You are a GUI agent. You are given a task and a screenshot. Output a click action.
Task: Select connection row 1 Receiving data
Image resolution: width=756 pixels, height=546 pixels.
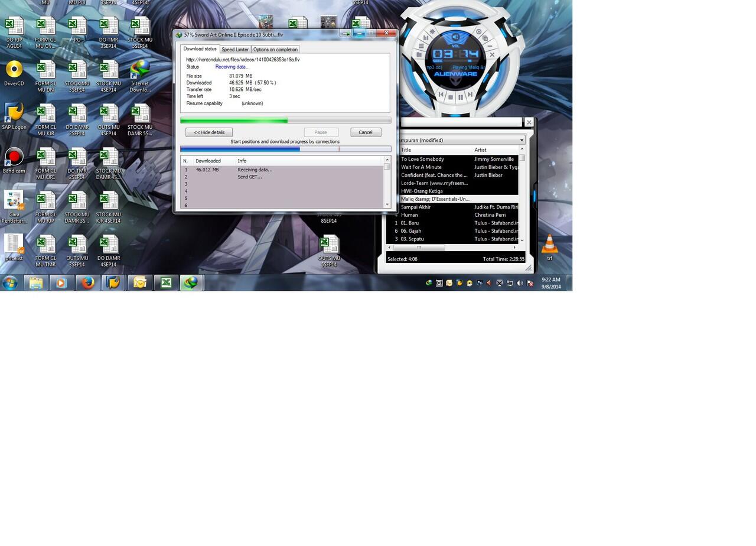point(282,170)
